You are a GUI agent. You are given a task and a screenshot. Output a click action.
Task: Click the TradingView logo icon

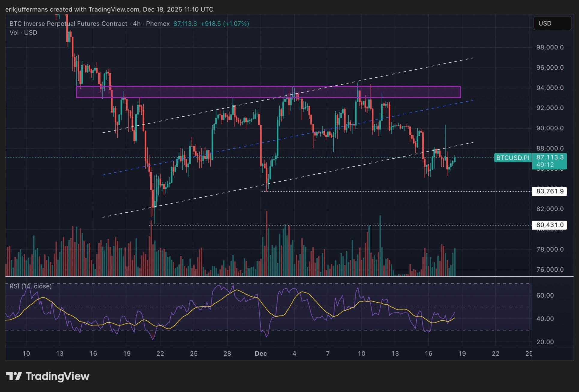[x=14, y=376]
